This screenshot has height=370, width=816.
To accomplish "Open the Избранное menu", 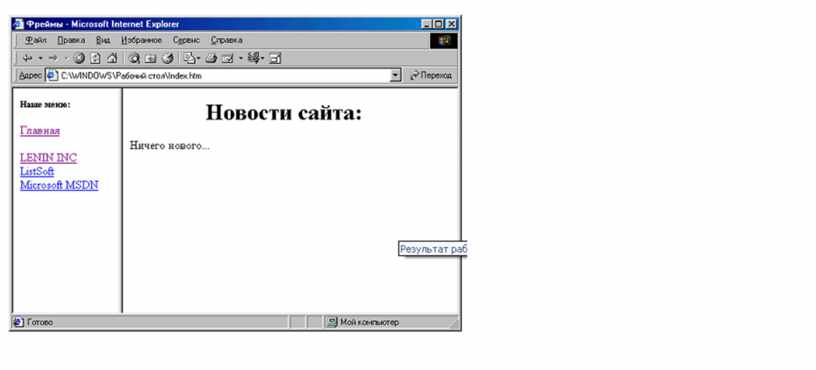I will [142, 40].
